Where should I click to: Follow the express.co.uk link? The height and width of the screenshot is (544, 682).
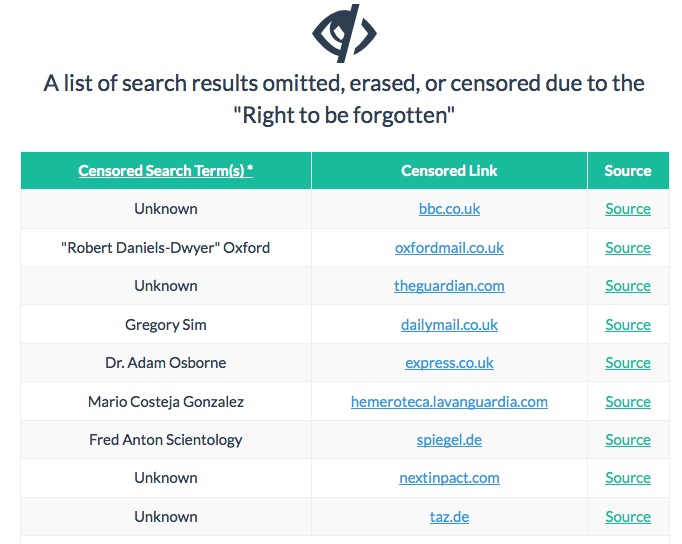(x=449, y=363)
